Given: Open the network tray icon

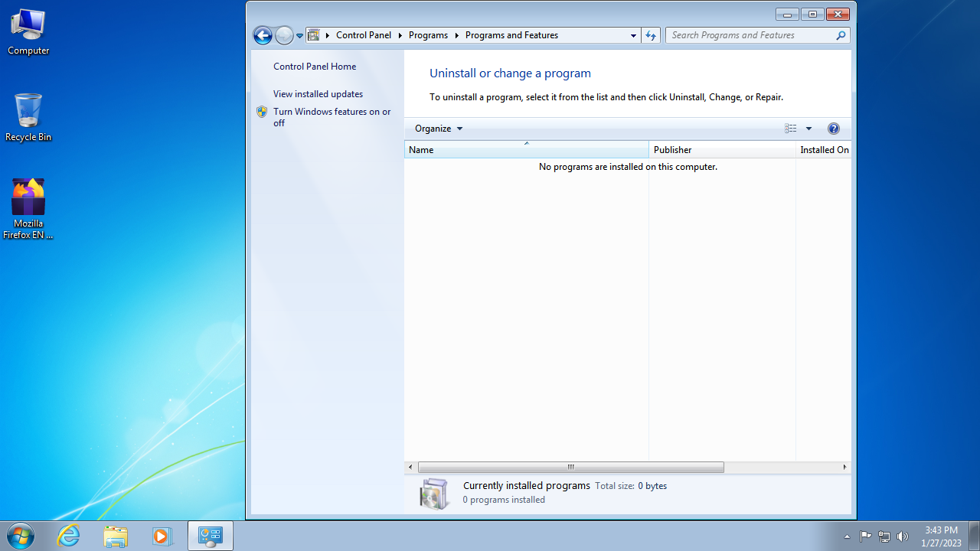Looking at the screenshot, I should [884, 536].
